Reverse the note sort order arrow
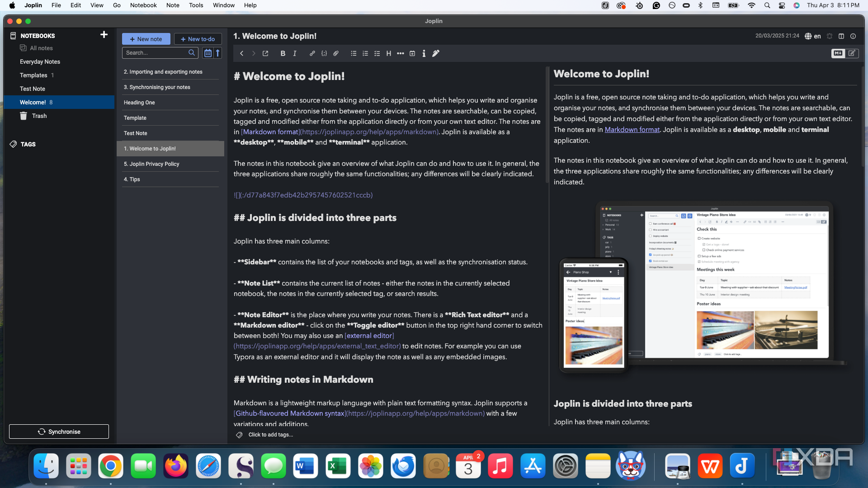 [218, 53]
